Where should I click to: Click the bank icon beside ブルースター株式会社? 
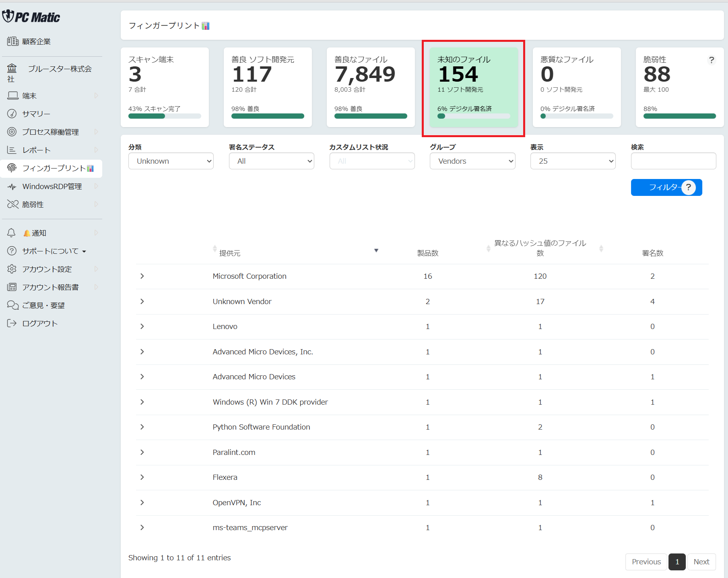(12, 68)
